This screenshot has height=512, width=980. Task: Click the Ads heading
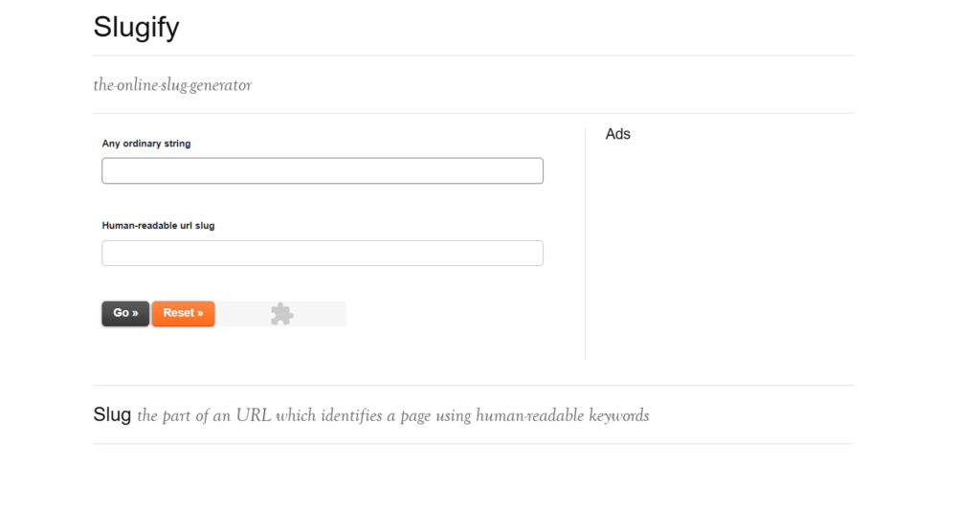[617, 134]
